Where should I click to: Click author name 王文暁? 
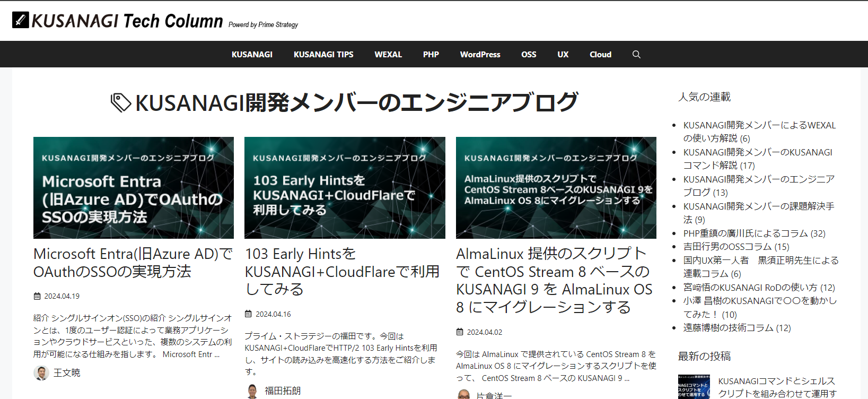[67, 373]
